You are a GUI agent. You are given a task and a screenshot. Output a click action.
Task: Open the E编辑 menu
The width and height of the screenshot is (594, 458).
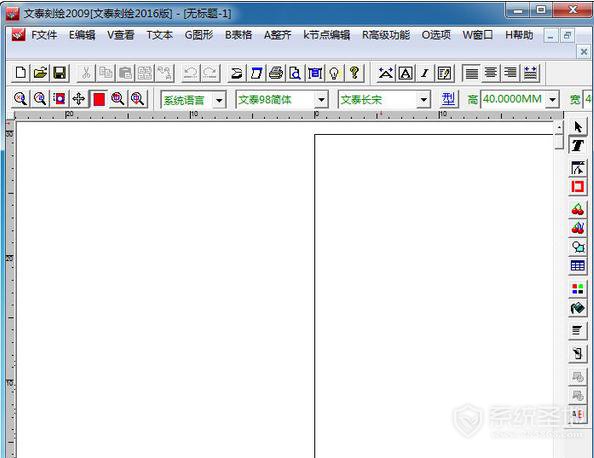(x=82, y=35)
